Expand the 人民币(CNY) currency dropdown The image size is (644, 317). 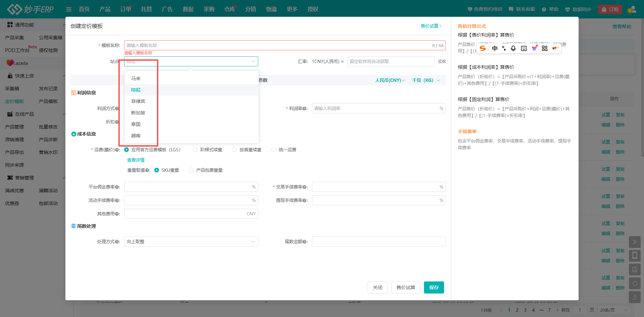pyautogui.click(x=390, y=80)
